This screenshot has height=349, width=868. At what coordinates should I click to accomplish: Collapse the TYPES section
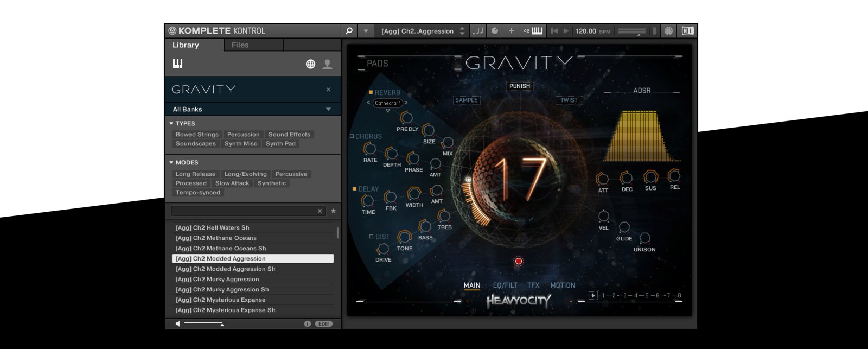point(171,124)
